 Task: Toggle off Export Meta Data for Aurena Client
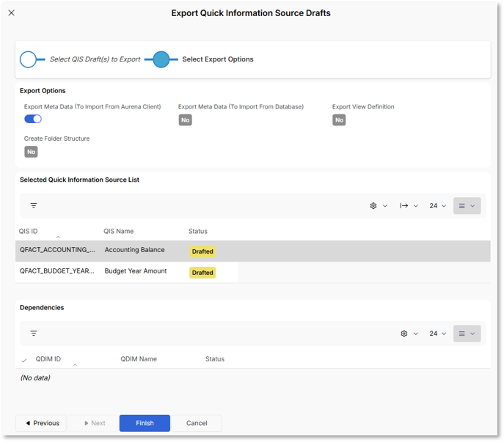[33, 119]
